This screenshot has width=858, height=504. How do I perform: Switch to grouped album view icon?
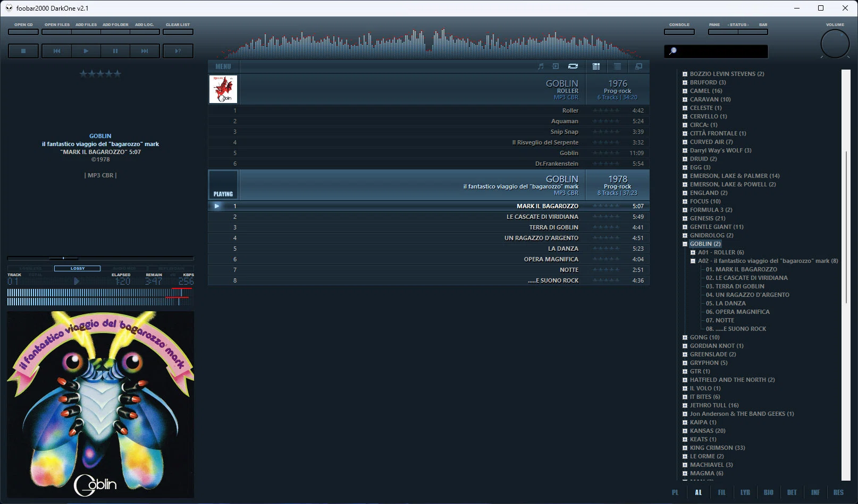tap(596, 66)
